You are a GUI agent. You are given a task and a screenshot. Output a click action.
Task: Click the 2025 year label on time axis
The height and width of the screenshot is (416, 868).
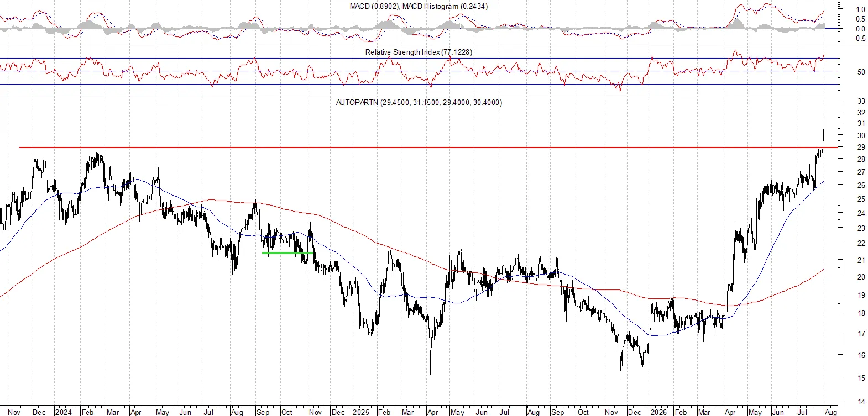point(360,412)
